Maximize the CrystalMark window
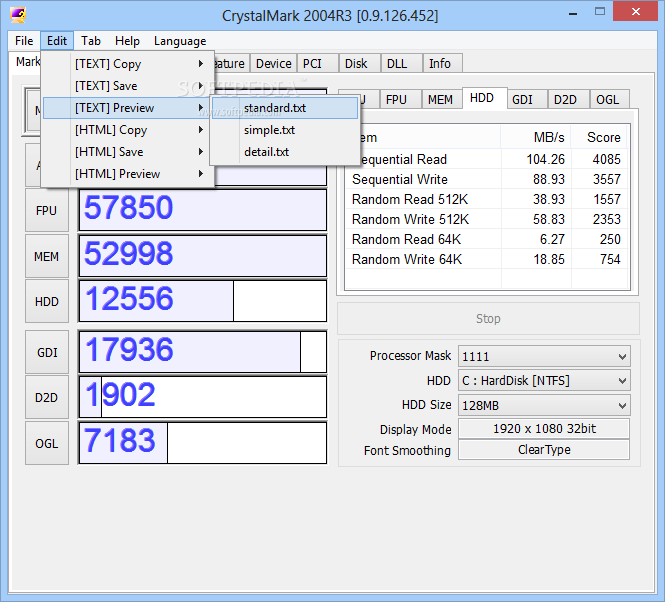The width and height of the screenshot is (665, 602). [x=600, y=12]
